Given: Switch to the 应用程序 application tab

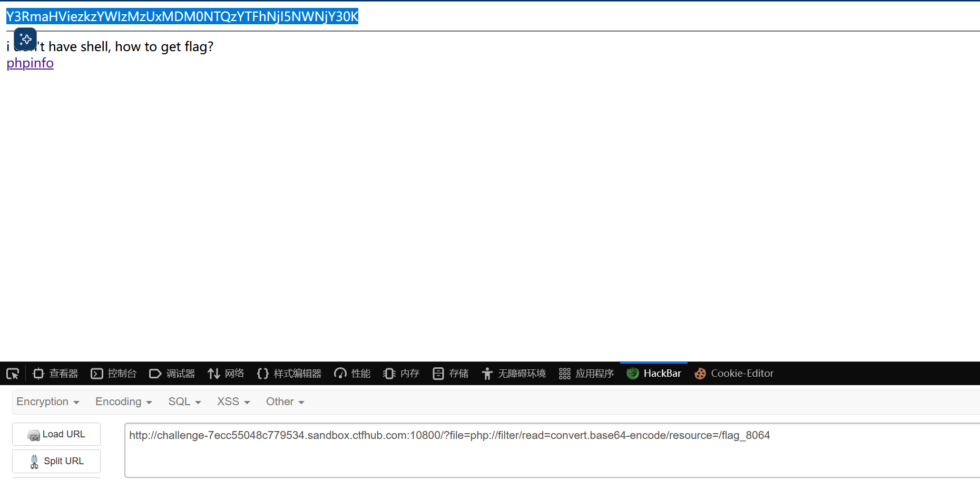Looking at the screenshot, I should pos(586,374).
